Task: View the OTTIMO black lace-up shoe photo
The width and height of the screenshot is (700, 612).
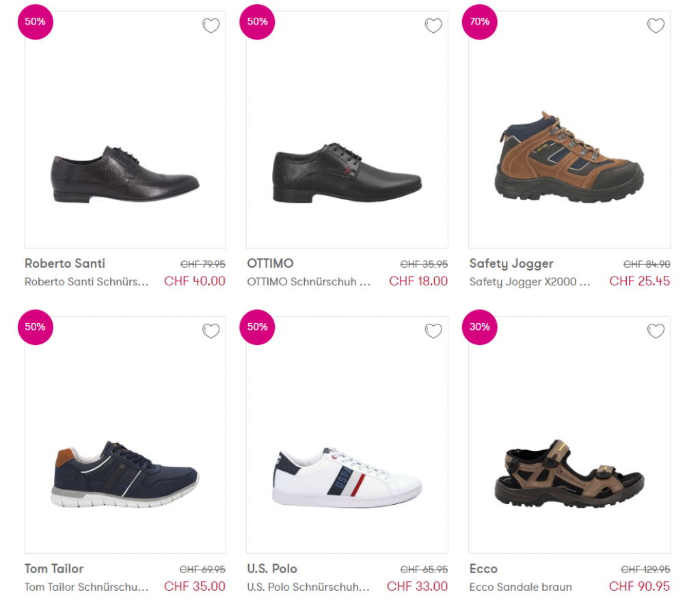Action: (347, 174)
